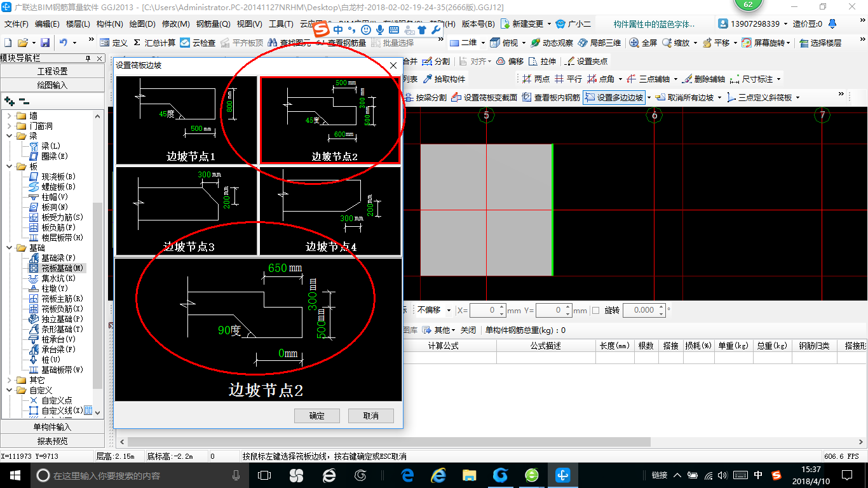Open the 报表预览 panel button
868x488 pixels.
tap(52, 440)
